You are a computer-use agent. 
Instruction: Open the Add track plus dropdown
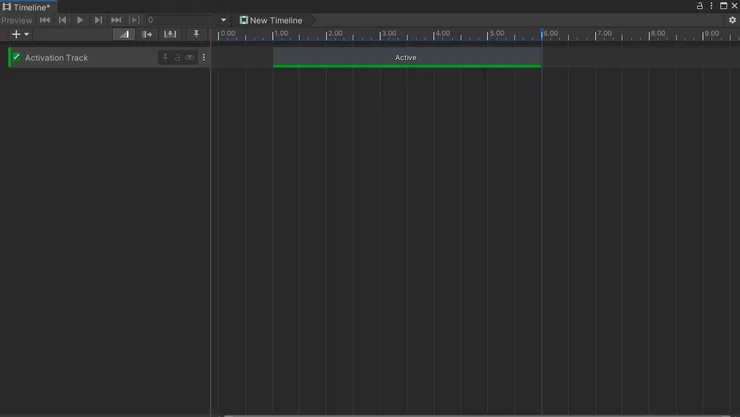coord(20,34)
